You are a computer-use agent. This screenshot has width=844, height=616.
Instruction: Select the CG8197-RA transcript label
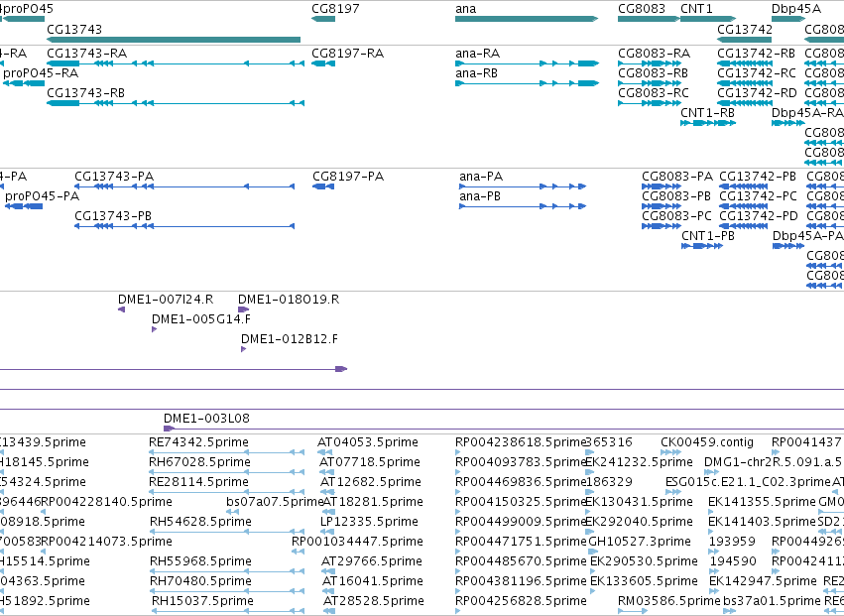click(x=348, y=53)
